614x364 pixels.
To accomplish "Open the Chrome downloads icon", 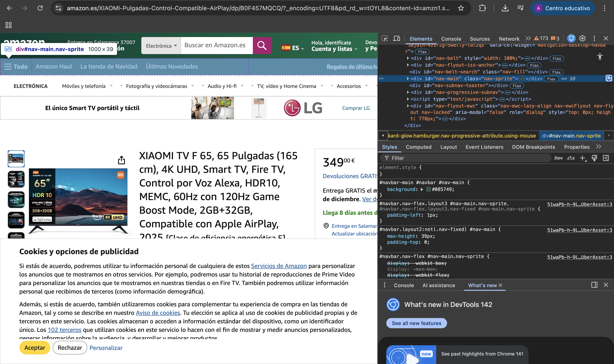I will 505,8.
